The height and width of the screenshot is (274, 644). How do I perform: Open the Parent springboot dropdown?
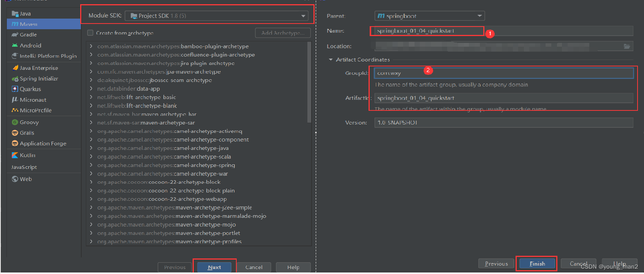click(430, 16)
